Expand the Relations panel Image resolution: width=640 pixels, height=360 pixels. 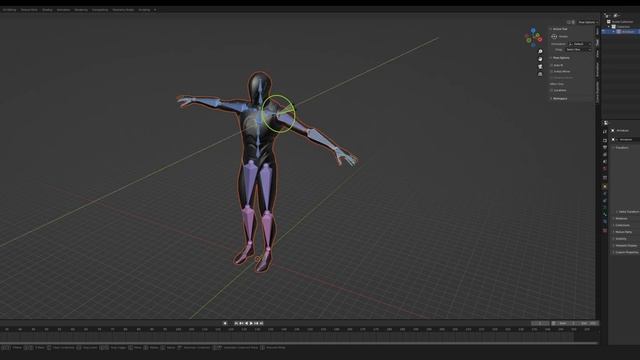tap(621, 218)
